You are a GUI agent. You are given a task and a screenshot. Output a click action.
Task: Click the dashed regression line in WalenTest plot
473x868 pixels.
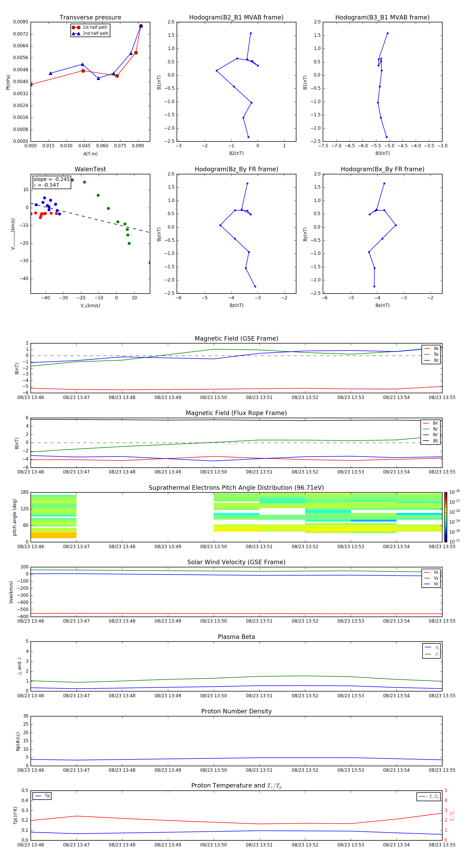(x=90, y=218)
